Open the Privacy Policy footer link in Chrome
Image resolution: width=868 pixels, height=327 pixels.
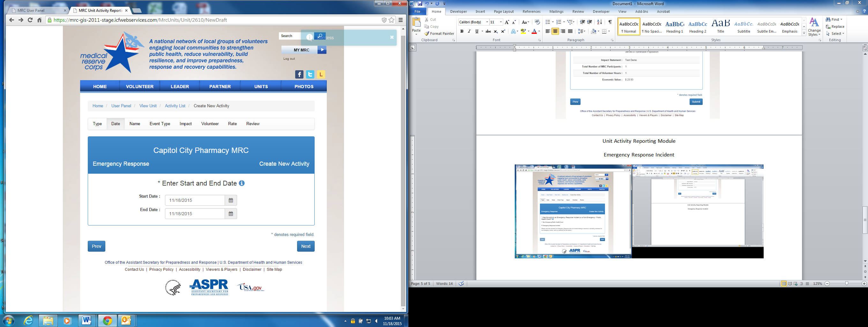161,269
